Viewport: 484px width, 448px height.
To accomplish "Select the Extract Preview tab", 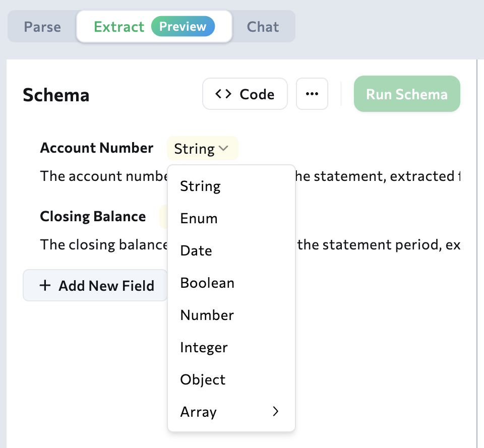I will tap(154, 27).
